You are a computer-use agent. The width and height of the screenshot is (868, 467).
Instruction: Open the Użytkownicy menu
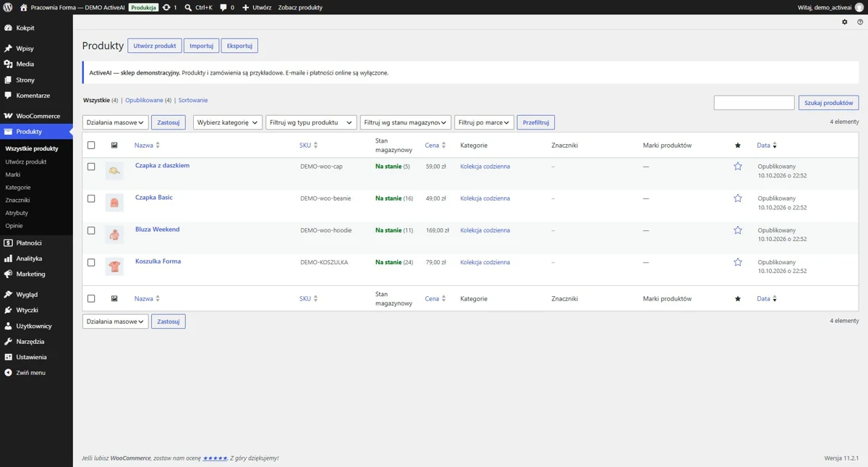click(36, 327)
